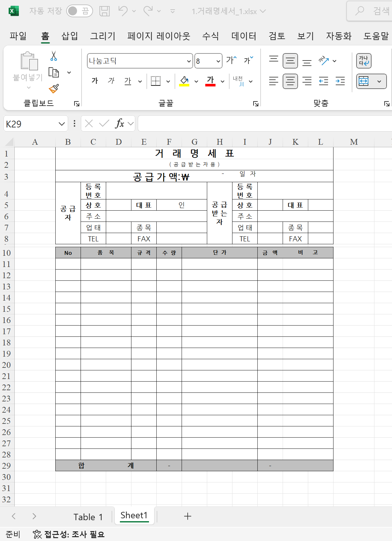
Task: Apply the red Font Color
Action: [210, 81]
